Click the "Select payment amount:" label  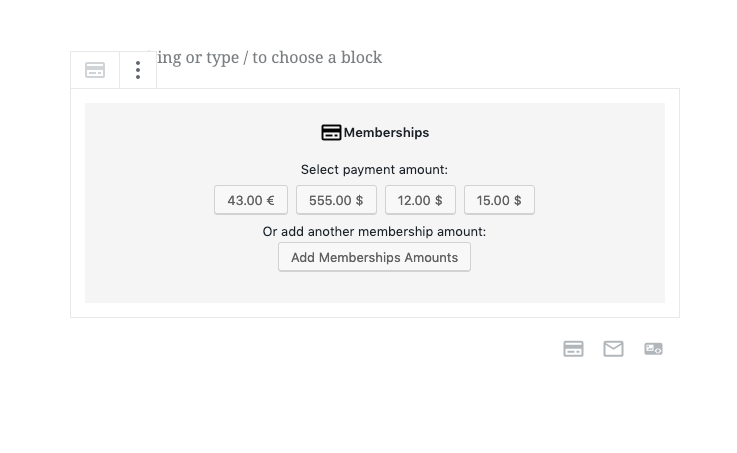coord(375,170)
